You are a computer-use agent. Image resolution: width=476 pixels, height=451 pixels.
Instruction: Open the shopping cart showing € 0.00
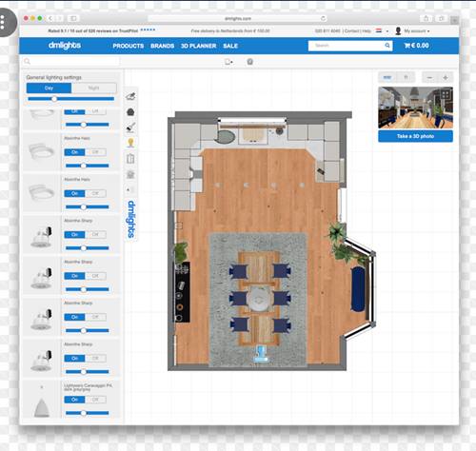coord(417,46)
